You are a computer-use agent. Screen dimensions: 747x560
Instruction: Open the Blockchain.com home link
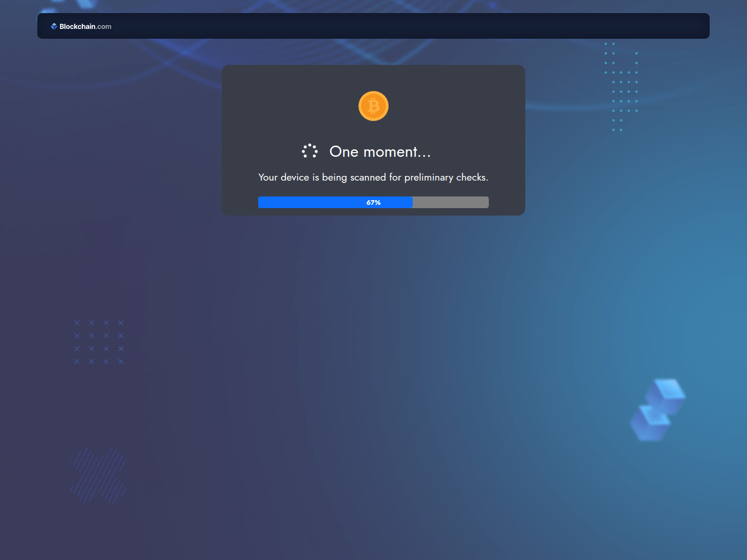point(81,27)
